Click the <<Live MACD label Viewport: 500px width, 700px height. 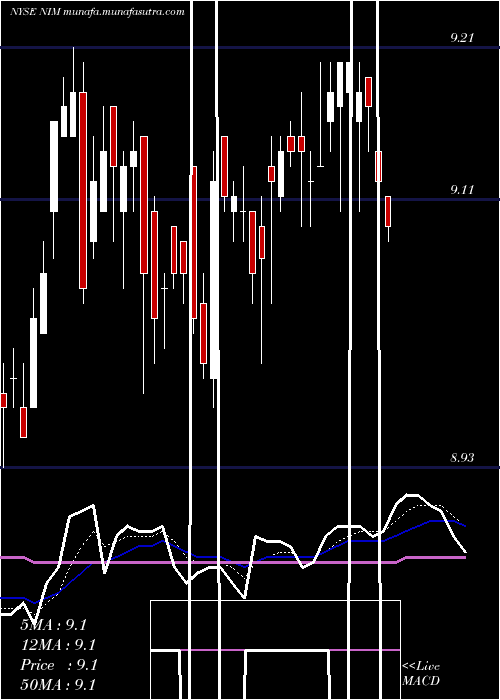click(x=421, y=673)
